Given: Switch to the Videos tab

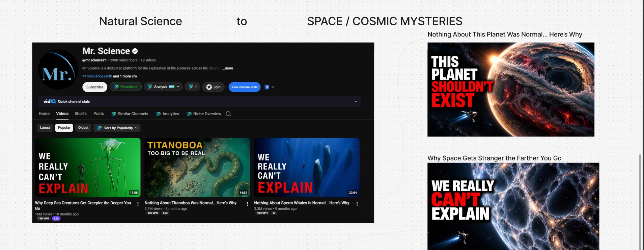Looking at the screenshot, I should 62,114.
